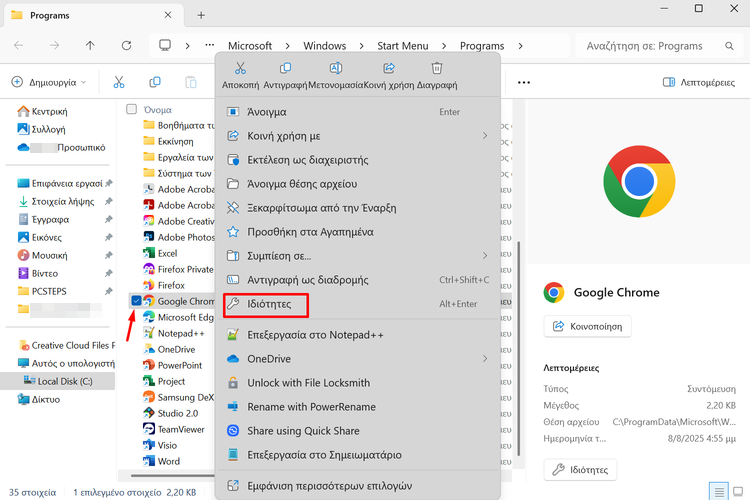This screenshot has width=750, height=500.
Task: Click the toolbar Copy icon
Action: click(x=154, y=82)
